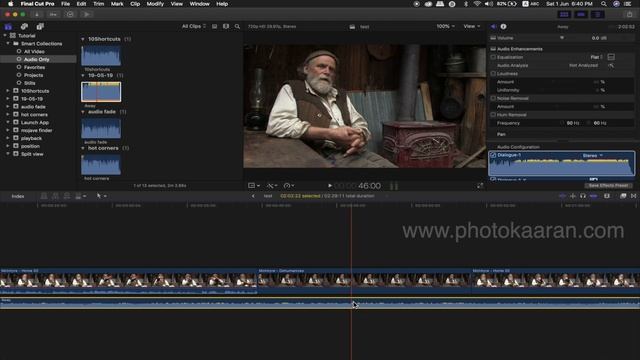Open the All Clips filter dropdown
Screen dimensions: 640x360
click(x=193, y=27)
